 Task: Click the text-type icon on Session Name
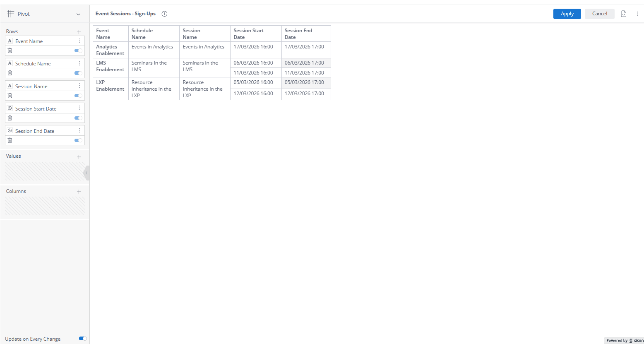pos(9,86)
